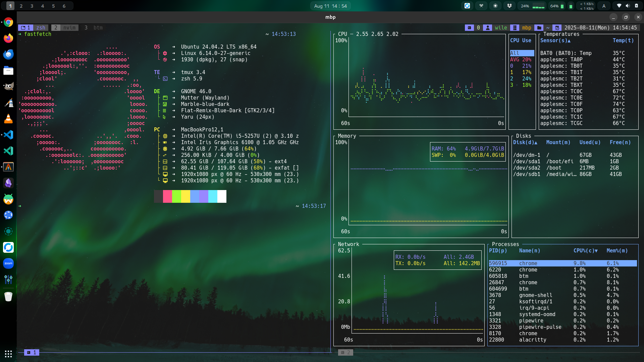Select chrome process with PID 596915
The width and height of the screenshot is (644, 362).
click(563, 263)
